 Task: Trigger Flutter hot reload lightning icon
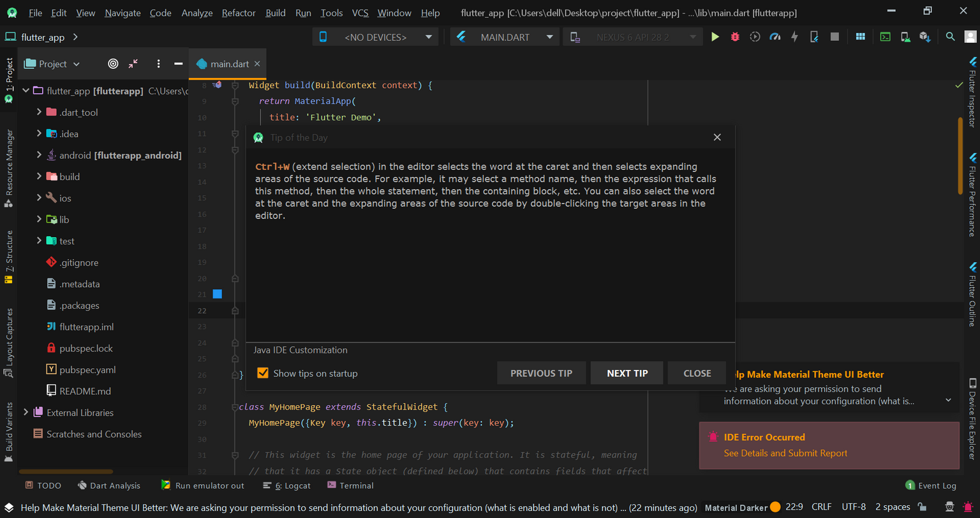794,37
